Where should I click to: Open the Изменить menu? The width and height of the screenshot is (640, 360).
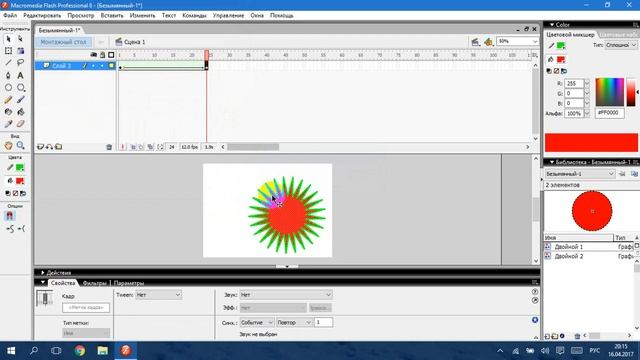[142, 16]
